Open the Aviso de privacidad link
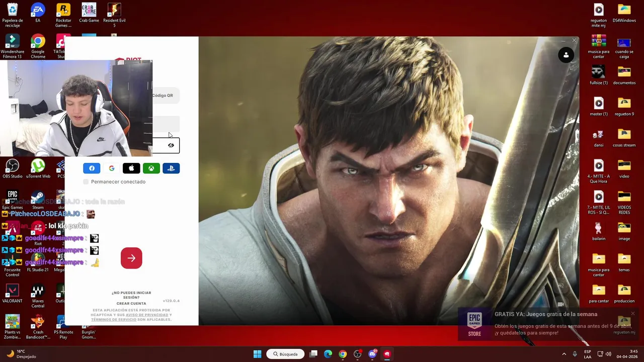This screenshot has width=644, height=362. 147,315
